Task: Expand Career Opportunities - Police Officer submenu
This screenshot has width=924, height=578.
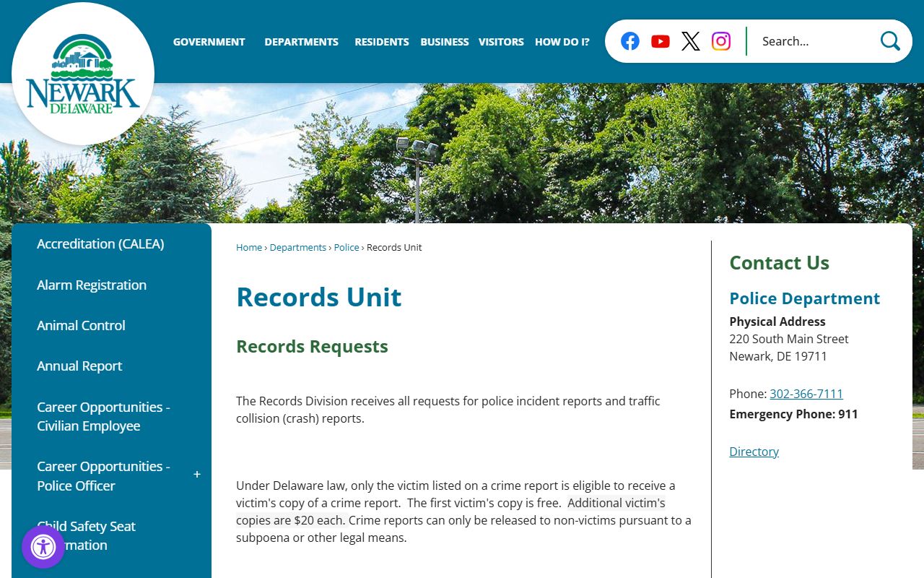Action: [197, 475]
